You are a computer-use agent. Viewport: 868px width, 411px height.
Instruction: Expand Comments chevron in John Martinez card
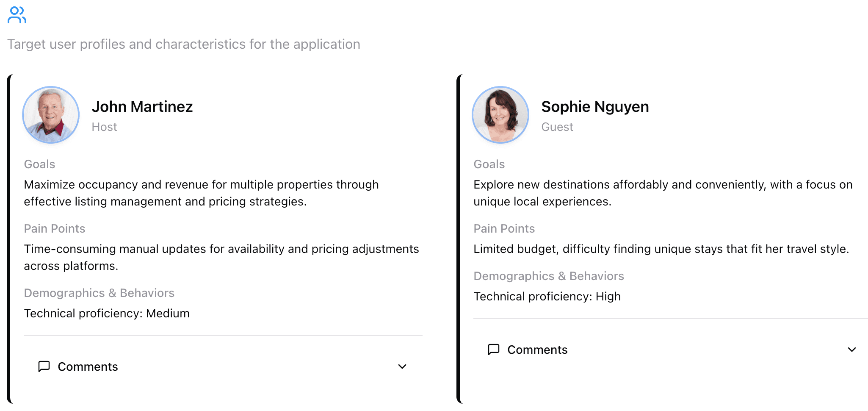pos(402,367)
